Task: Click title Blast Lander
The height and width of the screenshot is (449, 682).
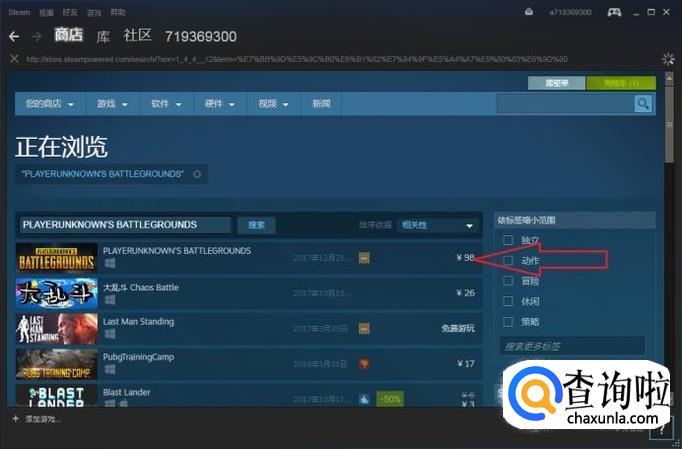Action: pos(127,392)
